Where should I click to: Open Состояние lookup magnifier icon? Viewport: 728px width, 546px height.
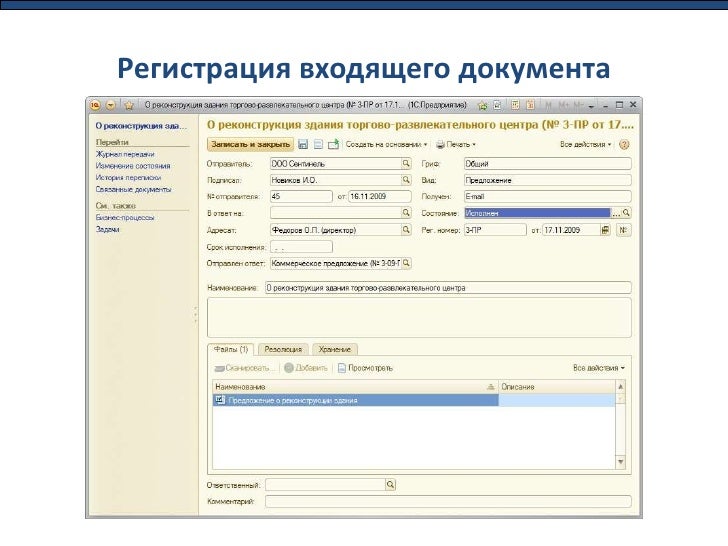tap(626, 213)
